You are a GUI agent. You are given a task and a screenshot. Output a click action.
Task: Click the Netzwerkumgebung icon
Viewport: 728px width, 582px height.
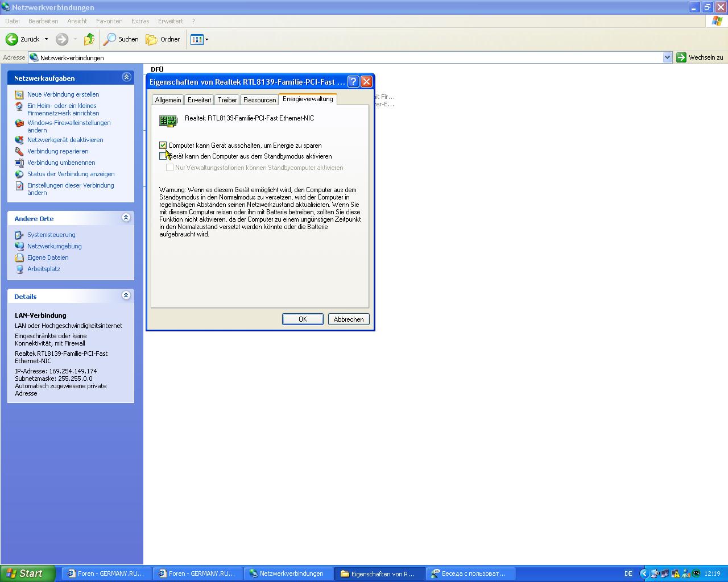tap(19, 246)
